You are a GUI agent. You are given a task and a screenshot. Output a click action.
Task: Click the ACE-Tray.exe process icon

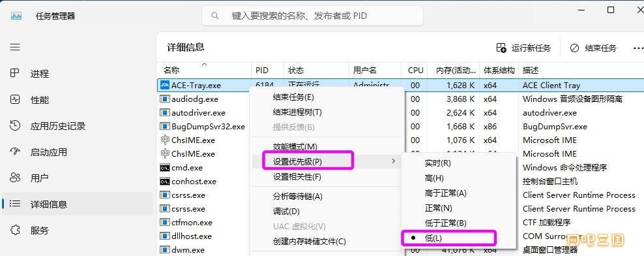[165, 85]
